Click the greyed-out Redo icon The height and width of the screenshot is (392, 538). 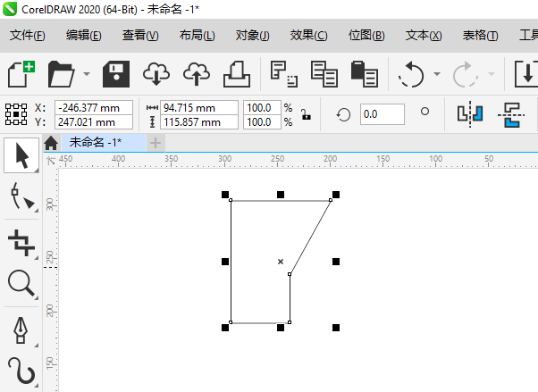tap(466, 74)
